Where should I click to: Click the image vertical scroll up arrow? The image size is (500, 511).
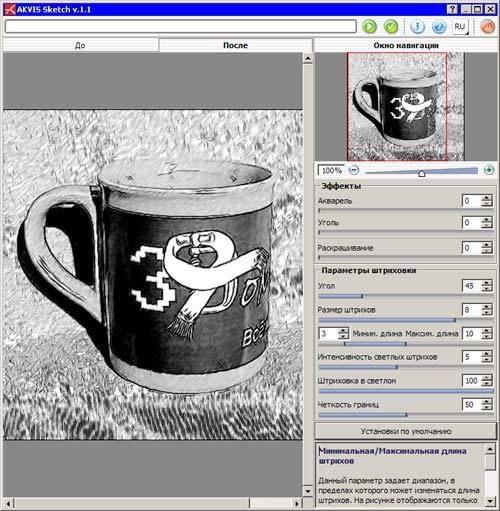click(308, 59)
